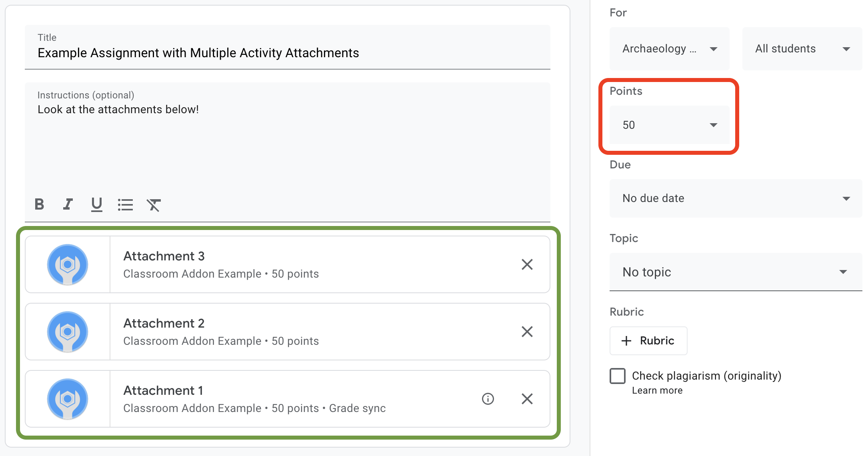This screenshot has width=868, height=456.
Task: Click the Classroom Addon icon for Attachment 2
Action: (x=68, y=331)
